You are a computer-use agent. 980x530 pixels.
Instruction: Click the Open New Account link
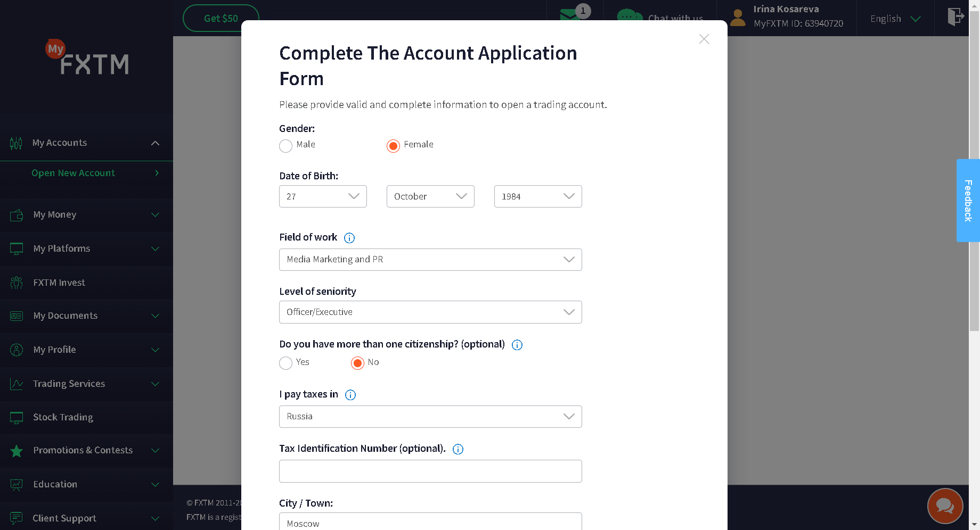[x=73, y=173]
